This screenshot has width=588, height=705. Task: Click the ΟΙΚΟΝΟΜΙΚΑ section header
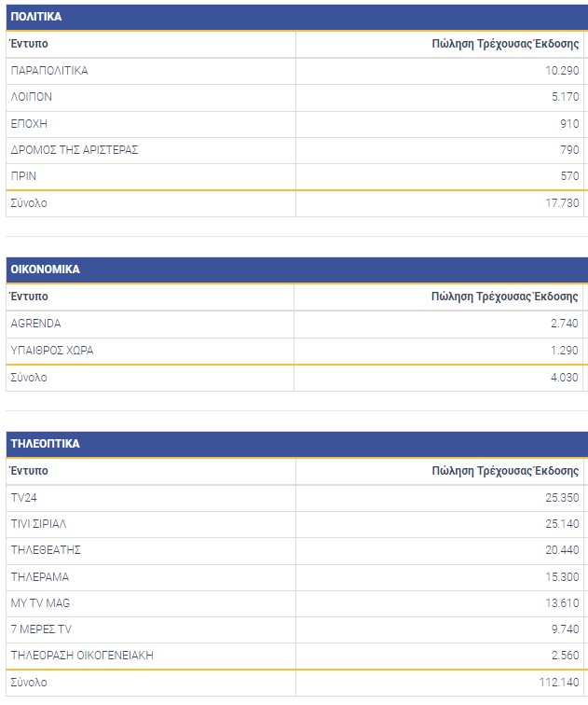click(x=45, y=270)
